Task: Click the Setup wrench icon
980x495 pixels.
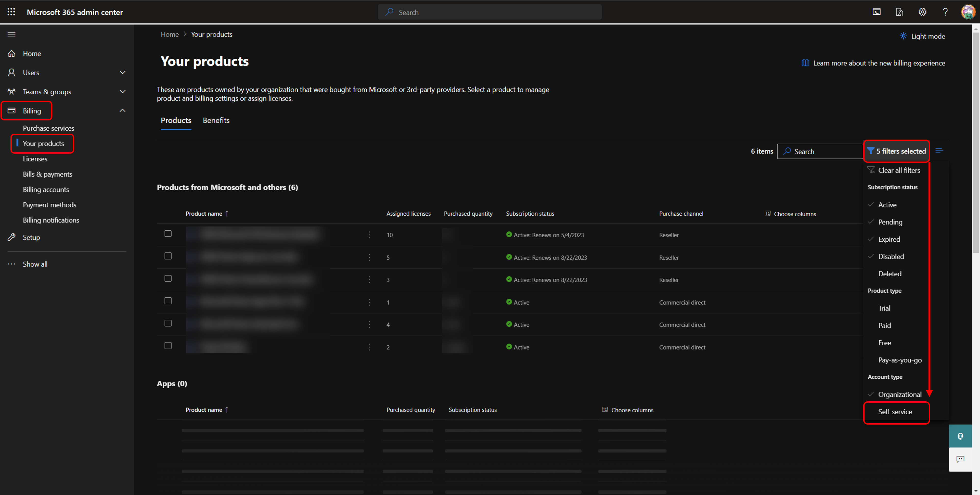Action: tap(12, 237)
